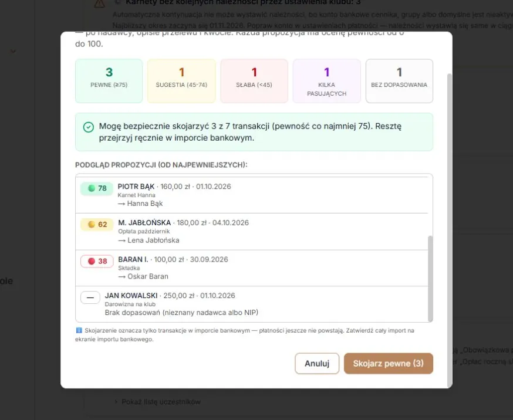Click the yellow 62 confidence badge

coord(97,225)
